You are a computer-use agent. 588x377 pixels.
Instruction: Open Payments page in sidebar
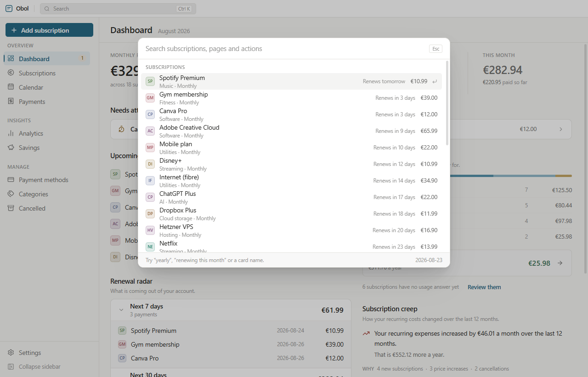pos(48,102)
